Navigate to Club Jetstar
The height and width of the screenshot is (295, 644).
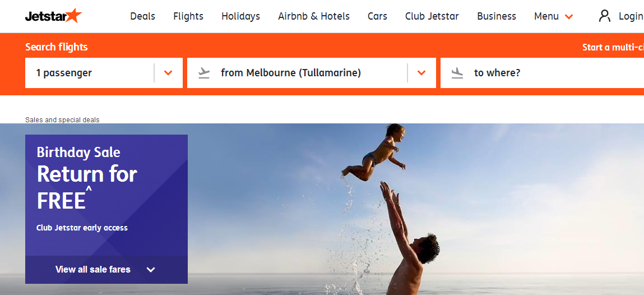coord(432,16)
